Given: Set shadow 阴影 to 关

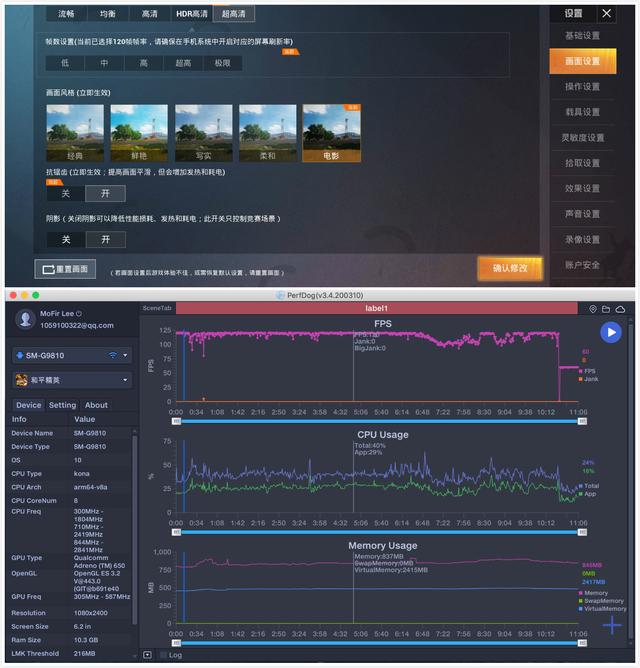Looking at the screenshot, I should click(66, 239).
